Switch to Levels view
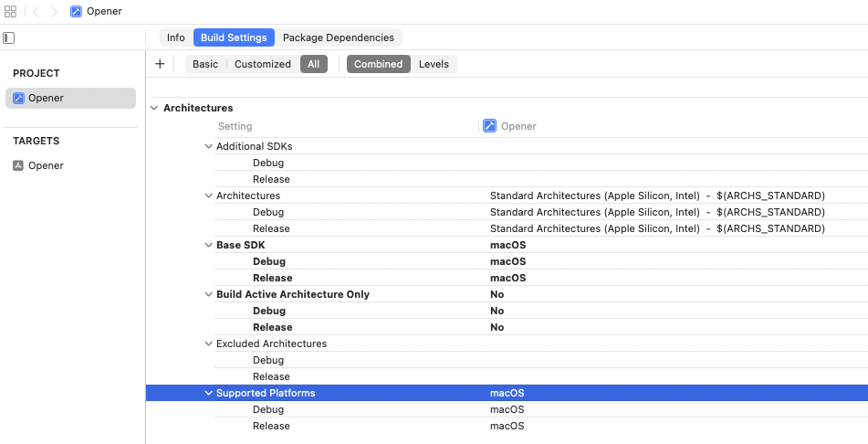868x444 pixels. click(434, 64)
